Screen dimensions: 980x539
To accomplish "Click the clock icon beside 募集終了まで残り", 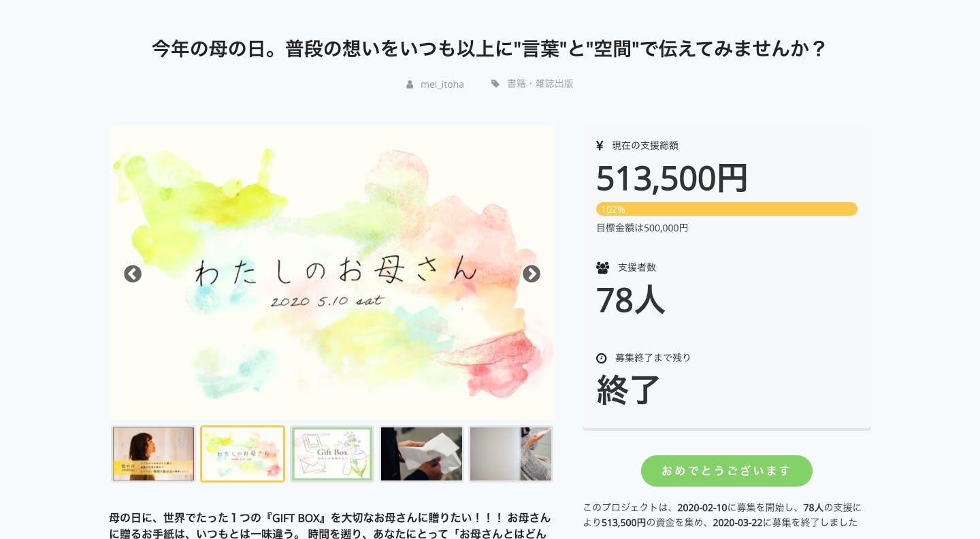I will [x=602, y=358].
